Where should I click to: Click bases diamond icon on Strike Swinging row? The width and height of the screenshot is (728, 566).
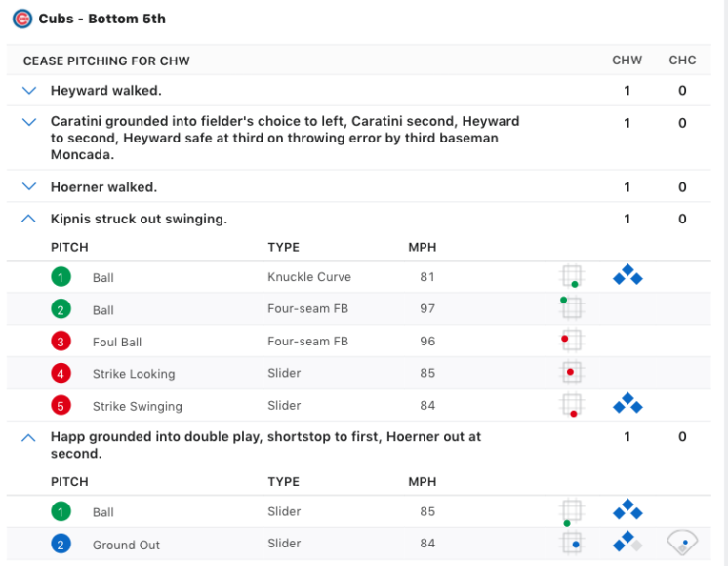(x=627, y=404)
